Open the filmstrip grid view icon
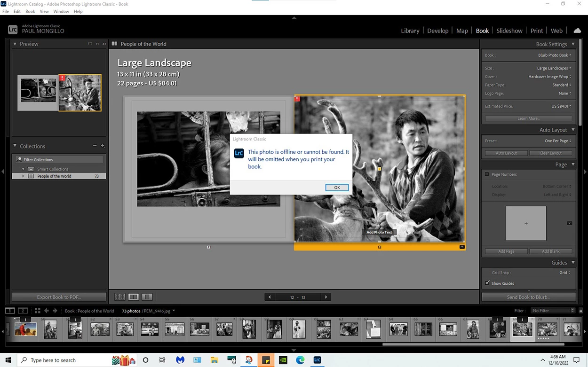 pos(38,311)
